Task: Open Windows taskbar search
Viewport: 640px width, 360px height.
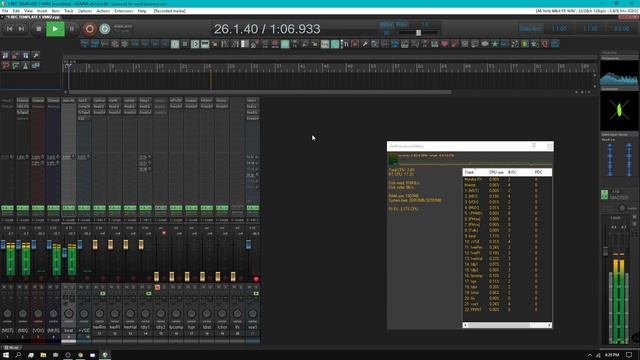Action: pyautogui.click(x=18, y=355)
